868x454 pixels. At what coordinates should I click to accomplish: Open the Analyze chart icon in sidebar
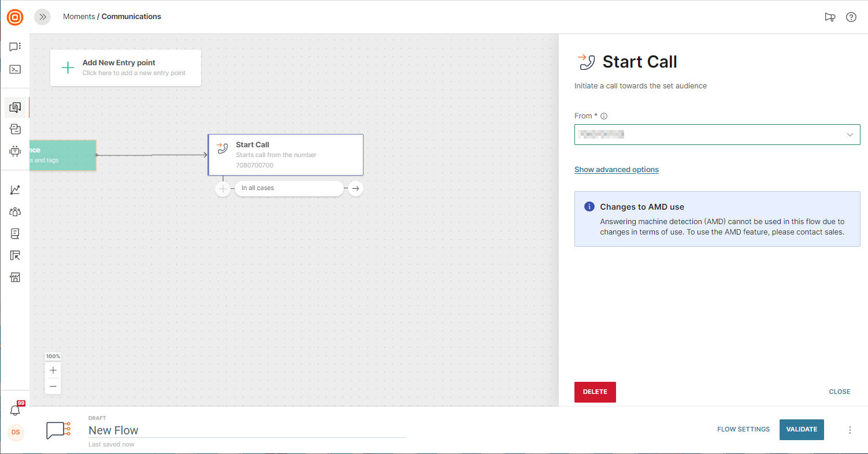click(x=15, y=189)
